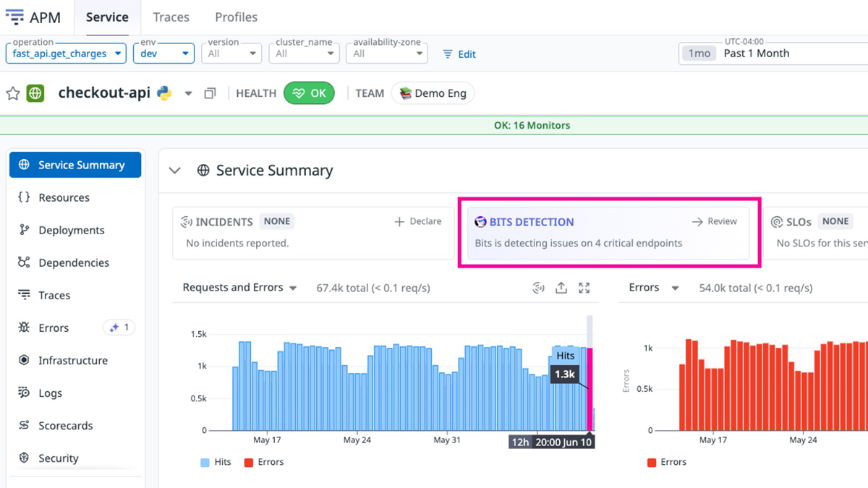Open the operation dropdown fast_api.get_charges
Screen dimensions: 868x488
point(66,53)
